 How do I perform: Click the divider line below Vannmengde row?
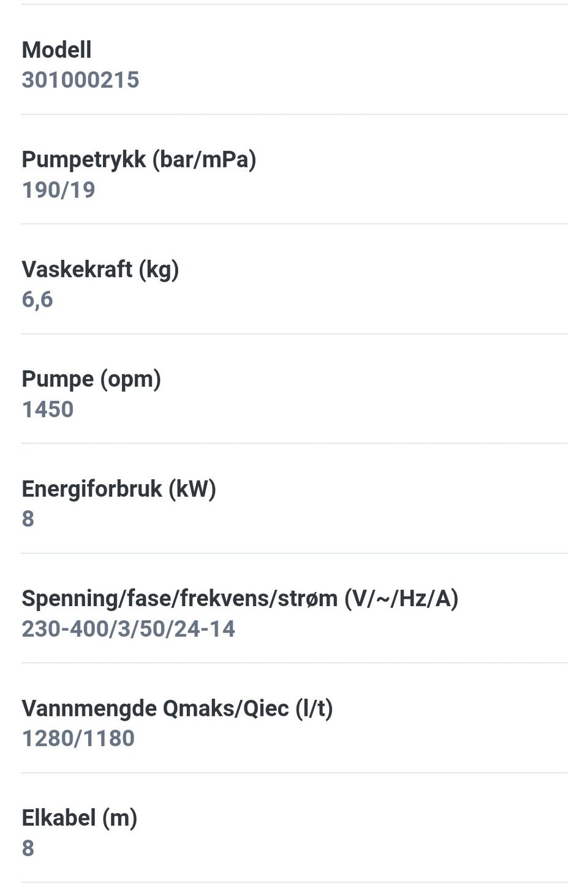[x=295, y=773]
